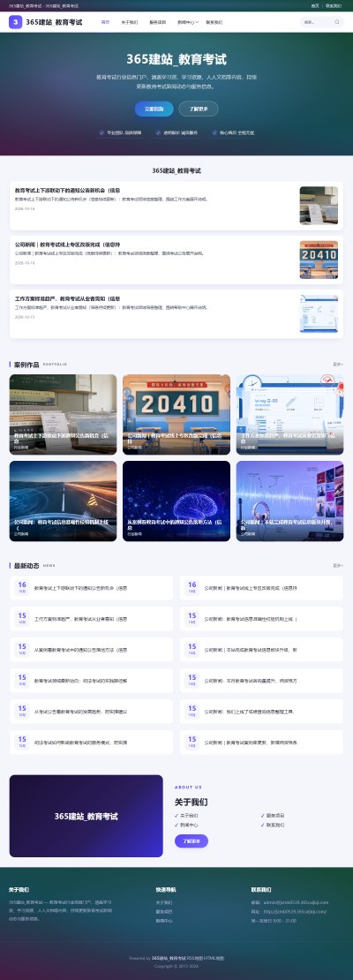353x980 pixels.
Task: Open 服务项目 in the main navigation bar
Action: click(157, 22)
